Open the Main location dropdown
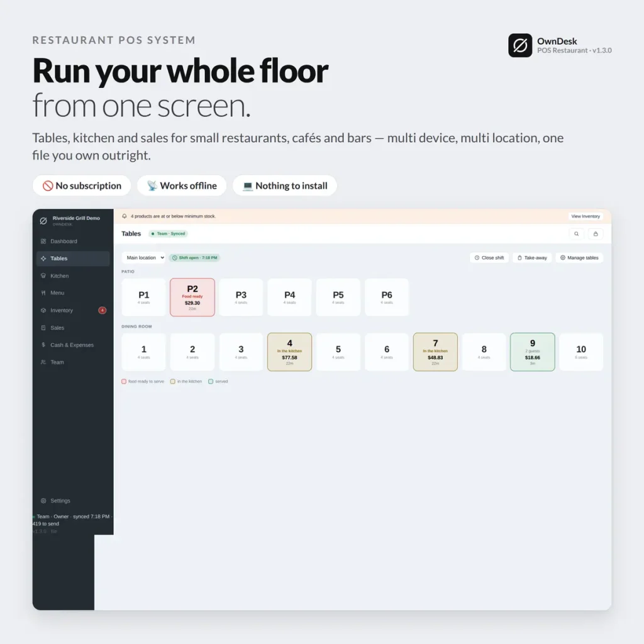This screenshot has height=644, width=644. [143, 257]
